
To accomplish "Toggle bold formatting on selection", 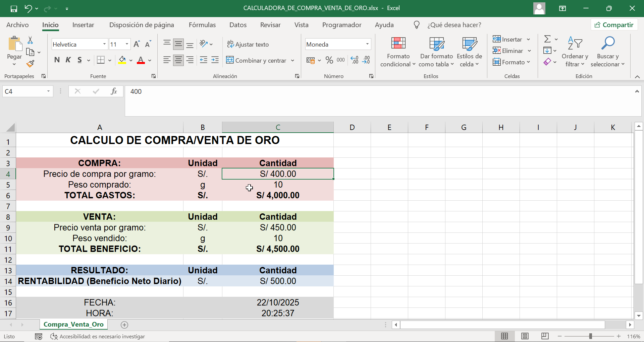I will pyautogui.click(x=57, y=60).
